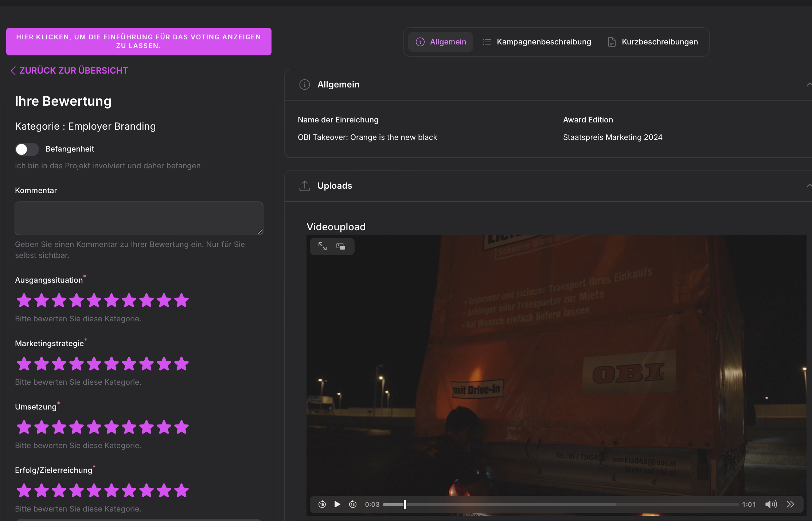Open the Kurzbeschreibungen tab
Screen dimensions: 812x521
pyautogui.click(x=652, y=42)
